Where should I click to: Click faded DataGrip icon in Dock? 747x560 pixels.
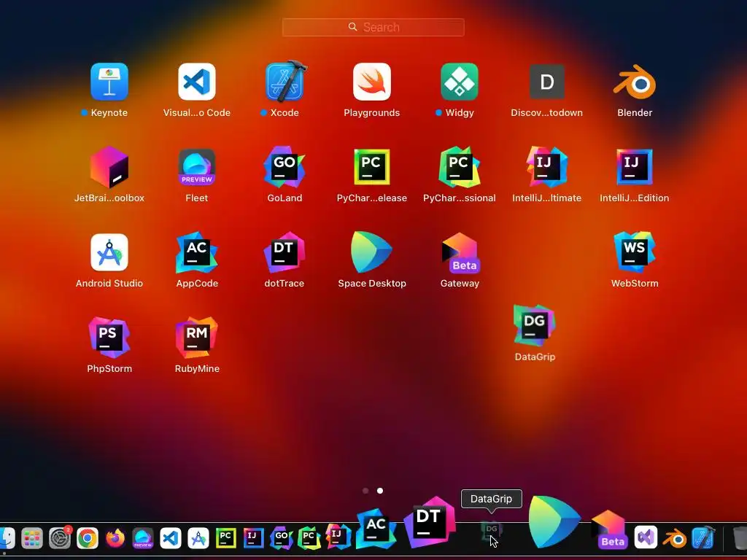click(491, 532)
